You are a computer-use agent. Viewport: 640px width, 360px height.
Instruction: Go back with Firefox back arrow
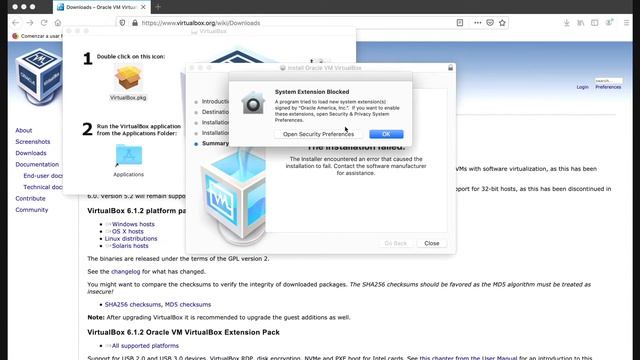point(16,23)
